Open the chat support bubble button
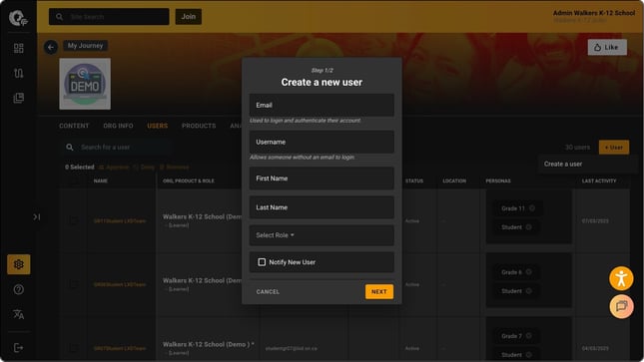The width and height of the screenshot is (644, 362). click(x=621, y=306)
